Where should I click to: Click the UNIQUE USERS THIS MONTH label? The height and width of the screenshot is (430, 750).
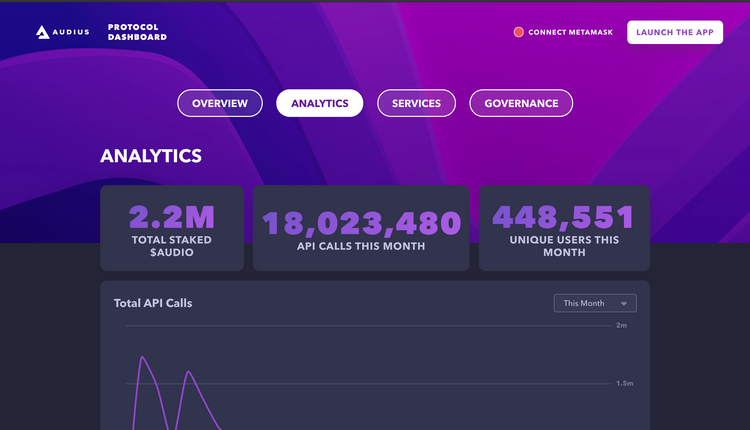coord(564,246)
